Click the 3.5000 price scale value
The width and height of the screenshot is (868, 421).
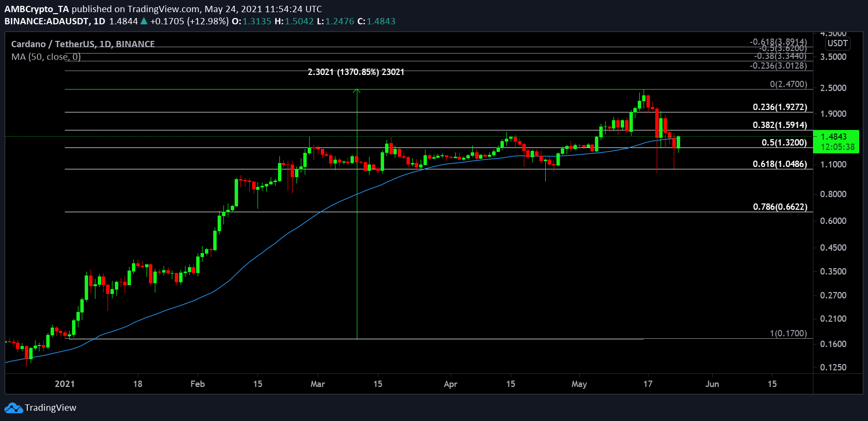tap(833, 57)
